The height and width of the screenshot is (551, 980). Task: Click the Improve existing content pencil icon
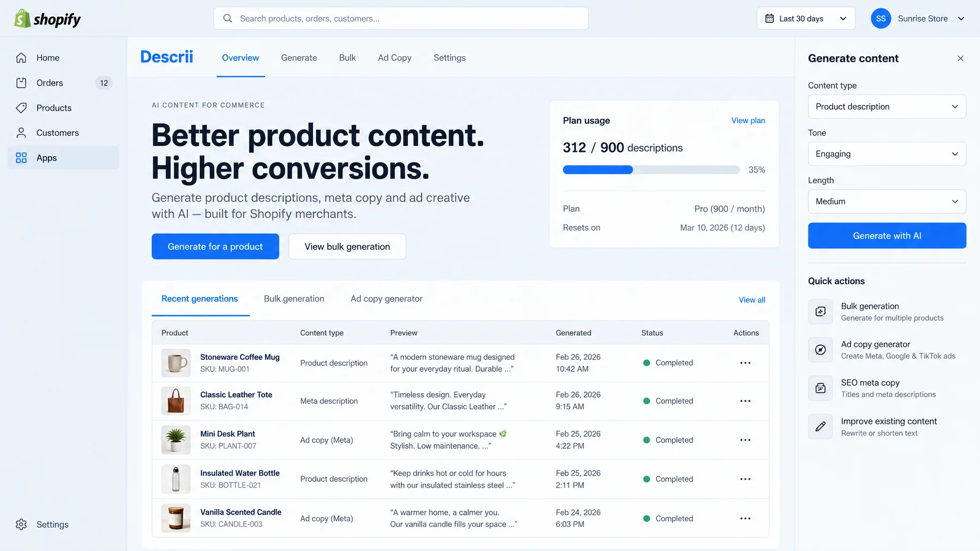(x=820, y=427)
